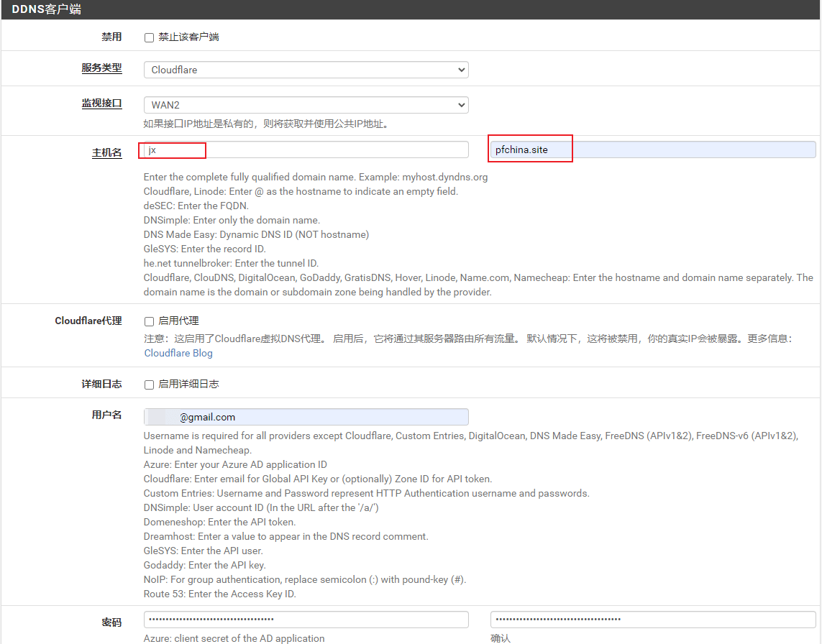This screenshot has height=644, width=822.
Task: Select the 密码 password input field
Action: (x=306, y=620)
